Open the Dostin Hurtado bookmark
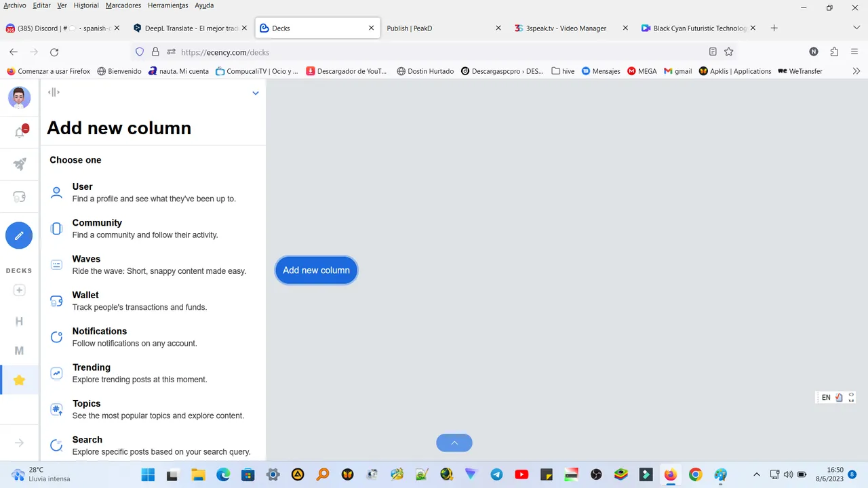This screenshot has width=868, height=488. point(425,71)
